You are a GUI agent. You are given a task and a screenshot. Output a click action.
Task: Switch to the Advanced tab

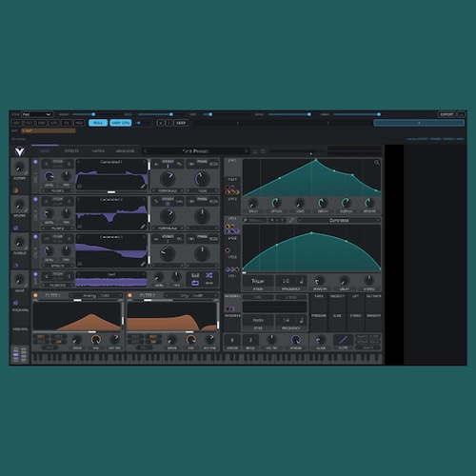coord(125,151)
